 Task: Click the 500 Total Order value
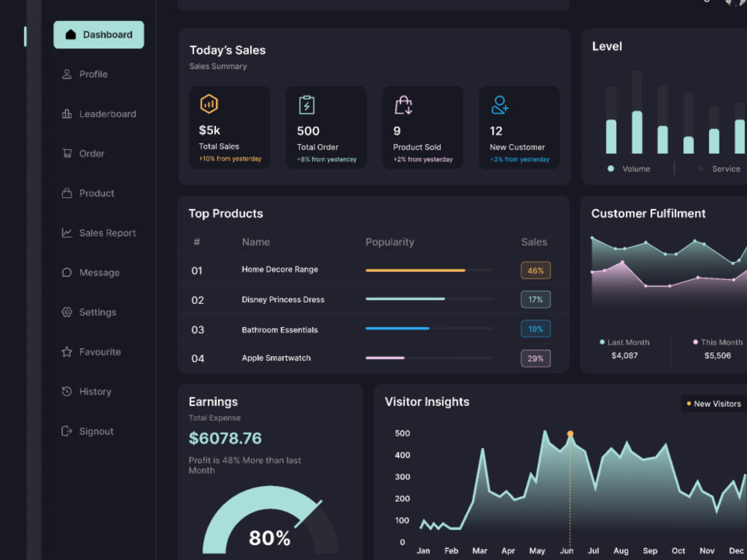click(309, 131)
